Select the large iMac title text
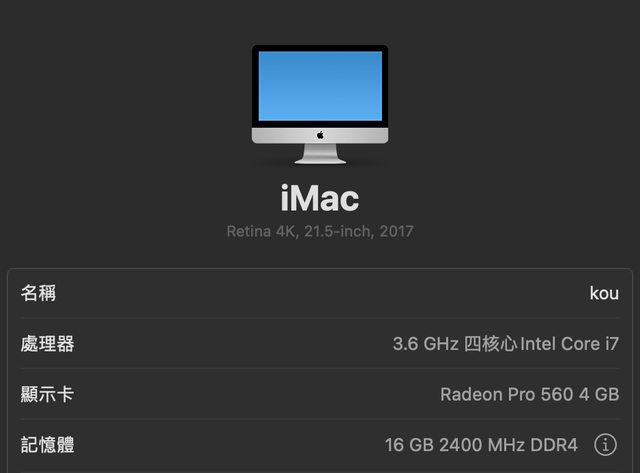The height and width of the screenshot is (473, 640). tap(320, 198)
